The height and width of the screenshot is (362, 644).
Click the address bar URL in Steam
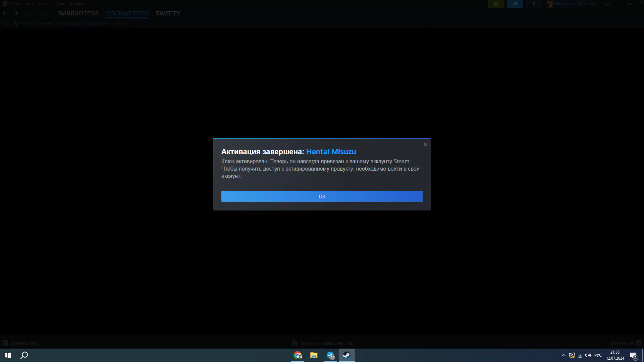[x=72, y=23]
